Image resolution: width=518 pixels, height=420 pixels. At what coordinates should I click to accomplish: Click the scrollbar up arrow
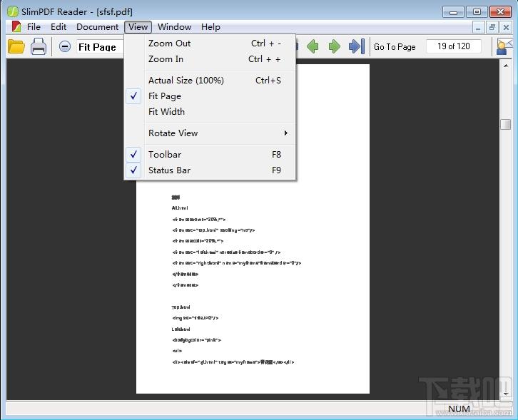(x=506, y=66)
